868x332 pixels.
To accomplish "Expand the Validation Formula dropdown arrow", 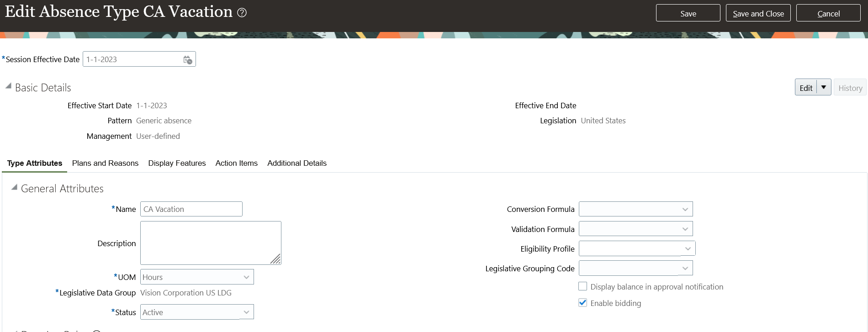I will pyautogui.click(x=685, y=229).
